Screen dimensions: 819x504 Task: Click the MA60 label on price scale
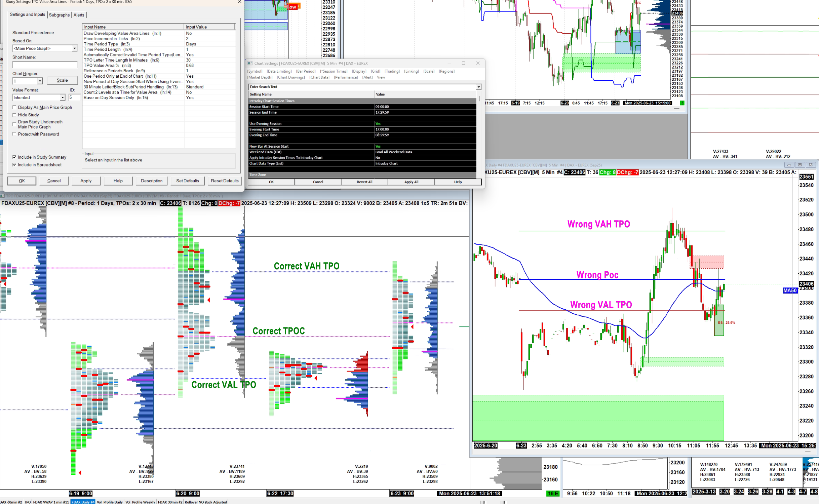pos(789,290)
